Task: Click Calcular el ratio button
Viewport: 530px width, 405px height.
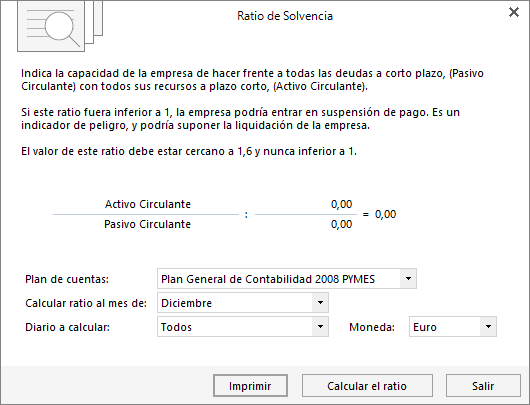Action: (x=367, y=386)
